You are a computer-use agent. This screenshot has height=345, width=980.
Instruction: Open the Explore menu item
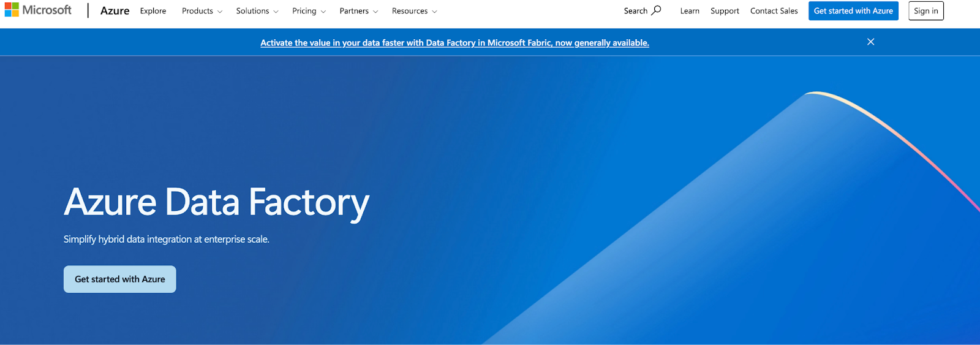(x=153, y=11)
